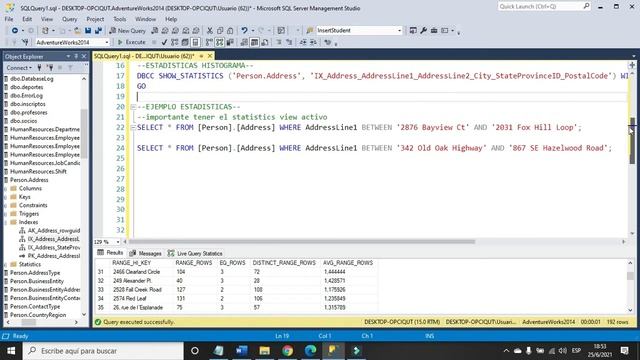This screenshot has height=360, width=640.
Task: Click the RANGE_HI_KEY column header
Action: click(131, 263)
